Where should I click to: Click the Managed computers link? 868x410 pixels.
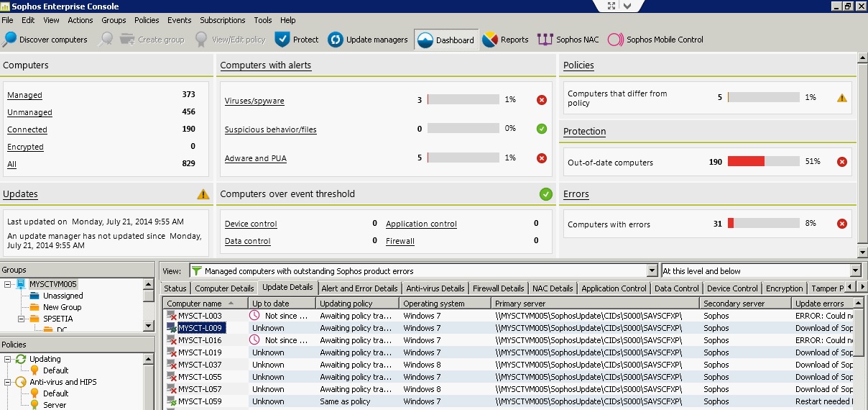[24, 95]
